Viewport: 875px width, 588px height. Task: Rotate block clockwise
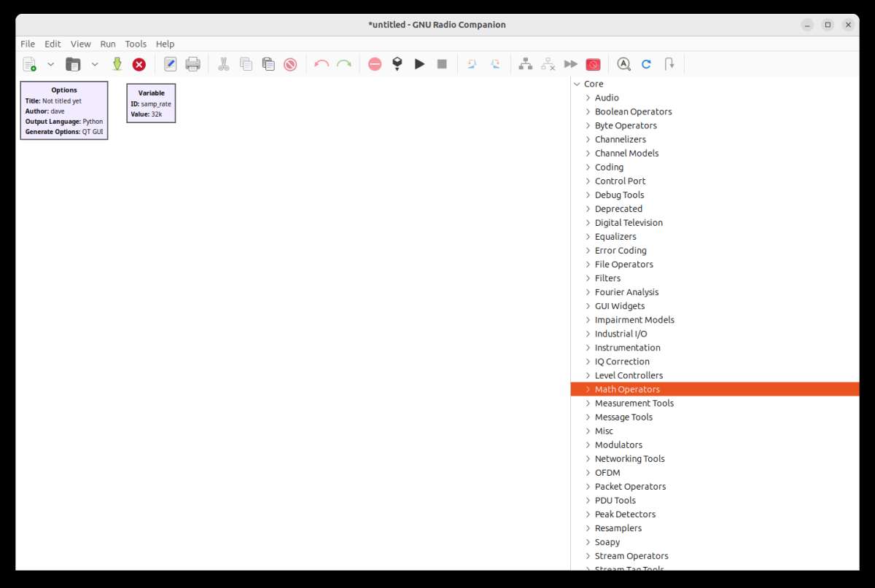495,64
